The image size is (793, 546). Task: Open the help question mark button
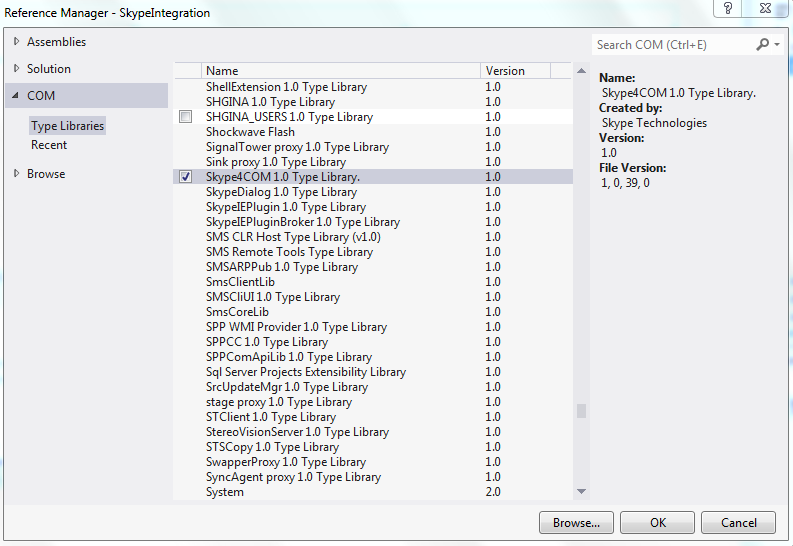tap(728, 8)
